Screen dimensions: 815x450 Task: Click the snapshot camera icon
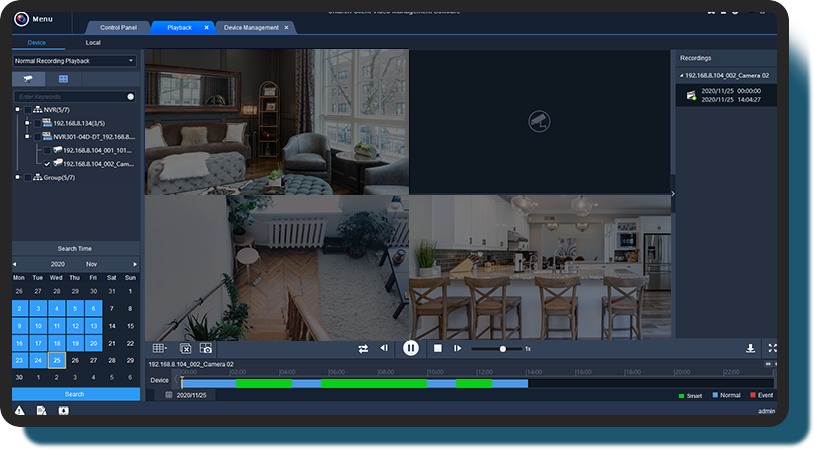click(205, 348)
